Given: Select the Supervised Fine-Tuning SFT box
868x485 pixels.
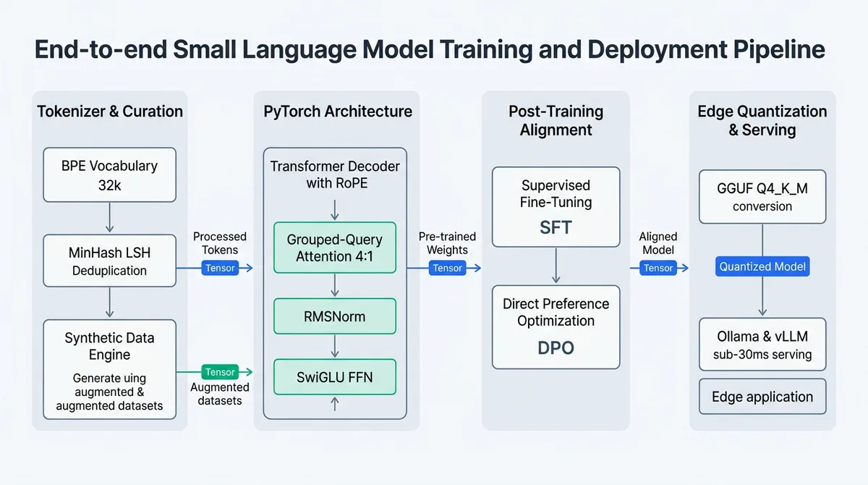Looking at the screenshot, I should click(556, 207).
